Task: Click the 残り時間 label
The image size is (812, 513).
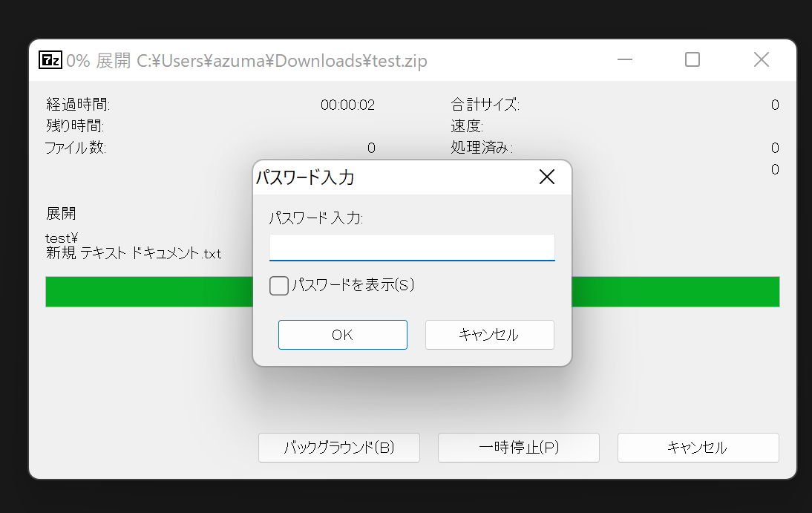Action: click(74, 126)
